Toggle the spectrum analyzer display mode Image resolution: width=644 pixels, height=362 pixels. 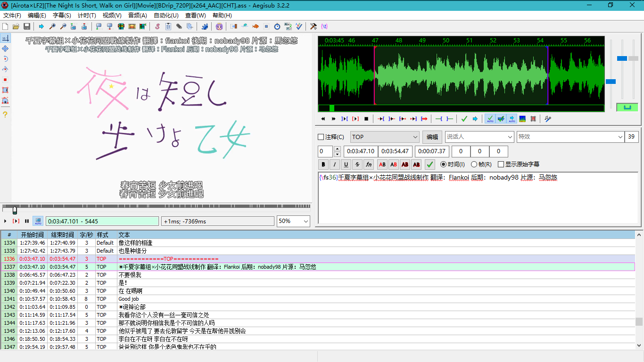coord(522,119)
